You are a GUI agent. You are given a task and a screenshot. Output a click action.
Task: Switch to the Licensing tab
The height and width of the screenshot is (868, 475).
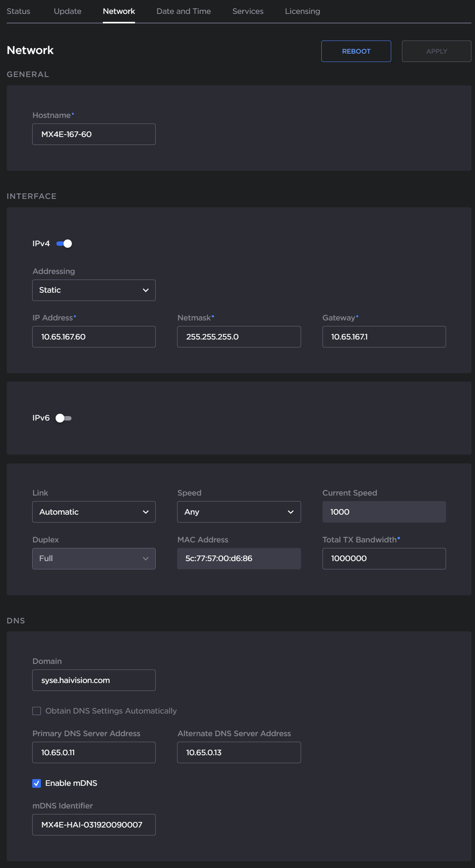pyautogui.click(x=302, y=11)
